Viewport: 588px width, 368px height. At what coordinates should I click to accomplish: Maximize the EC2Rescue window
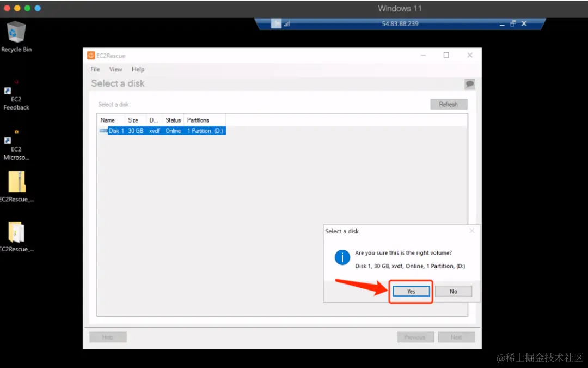pyautogui.click(x=446, y=55)
